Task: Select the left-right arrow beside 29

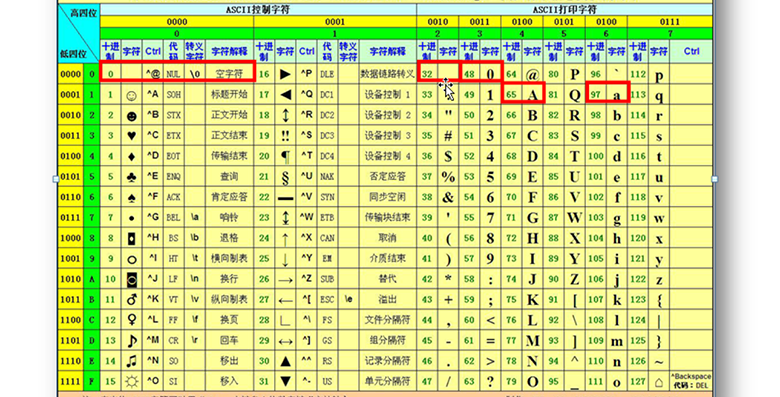Action: click(x=286, y=341)
